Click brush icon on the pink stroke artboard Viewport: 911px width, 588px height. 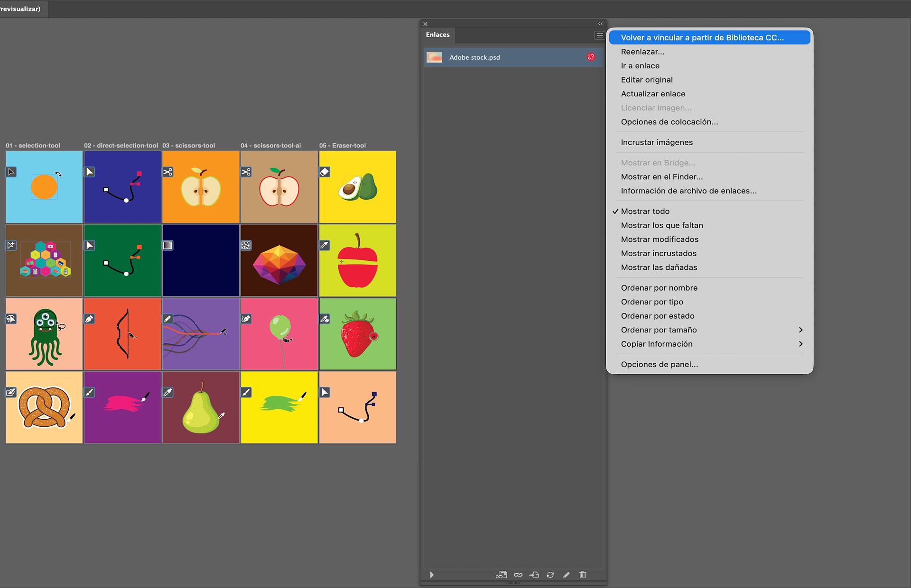(x=90, y=392)
